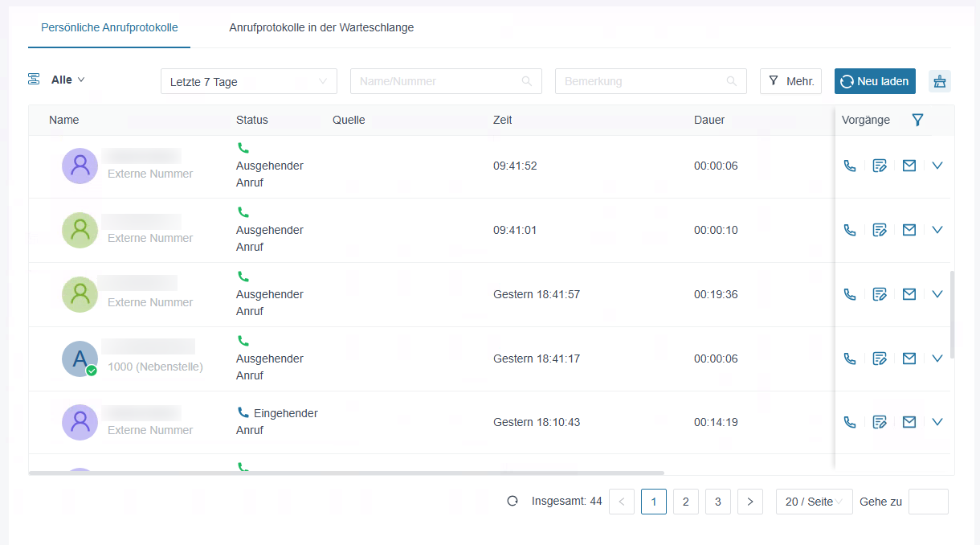Click the Name column header
The width and height of the screenshot is (980, 545).
click(64, 120)
